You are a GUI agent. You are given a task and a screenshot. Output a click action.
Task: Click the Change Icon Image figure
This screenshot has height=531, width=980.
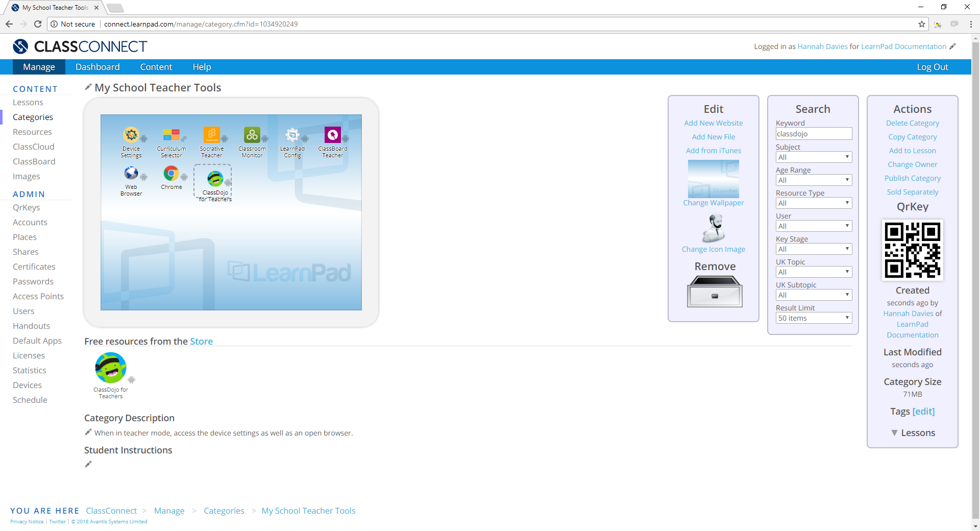point(714,228)
